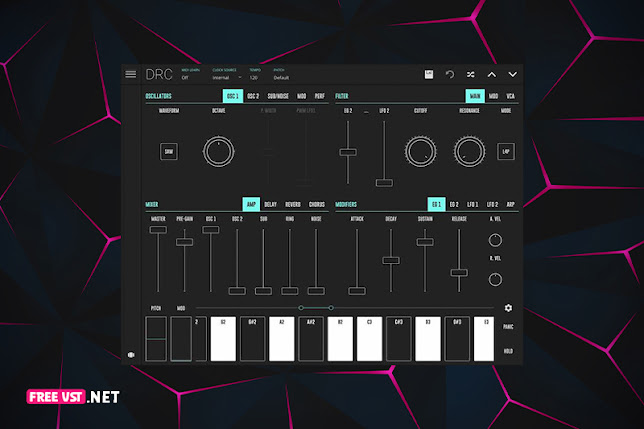Screen dimensions: 644x429
Task: Click the Ring mixer slider handle
Action: 290,291
